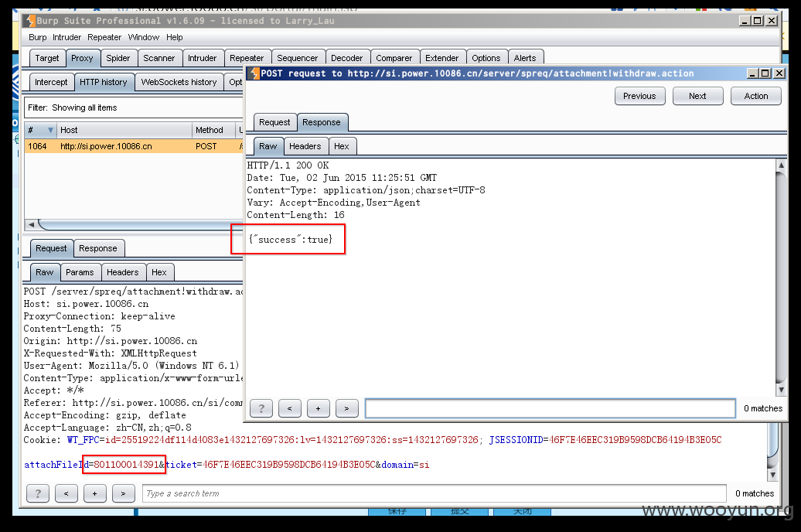This screenshot has height=532, width=801.
Task: Click the + button in popup search bar
Action: pos(319,408)
